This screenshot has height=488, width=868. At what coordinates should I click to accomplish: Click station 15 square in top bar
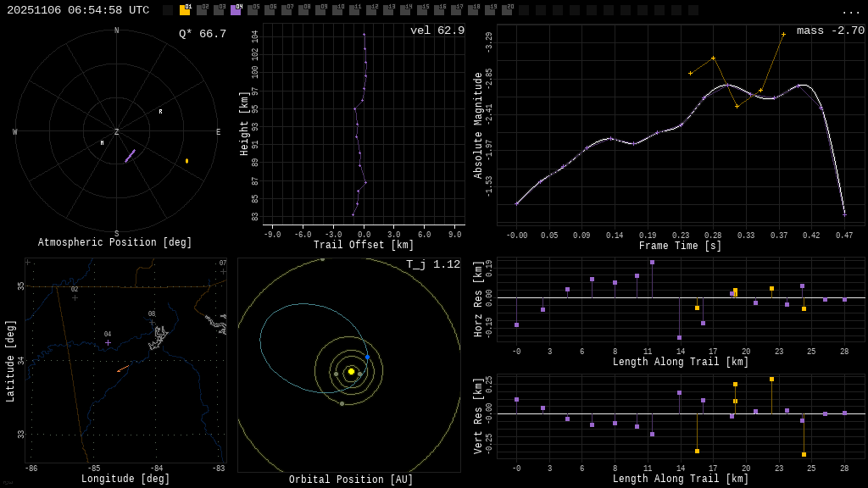point(422,10)
